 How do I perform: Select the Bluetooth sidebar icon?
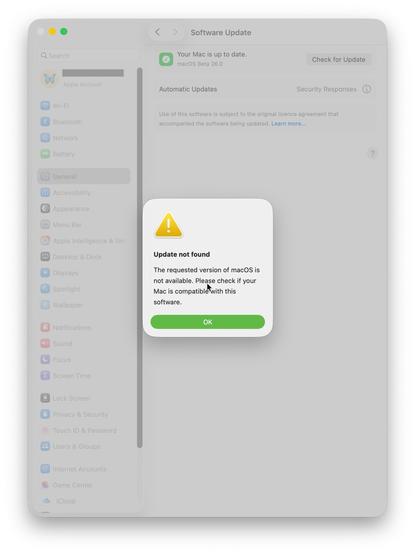[45, 122]
